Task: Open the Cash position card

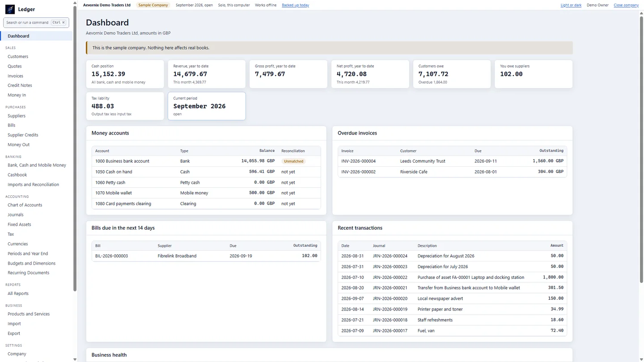Action: pyautogui.click(x=125, y=74)
